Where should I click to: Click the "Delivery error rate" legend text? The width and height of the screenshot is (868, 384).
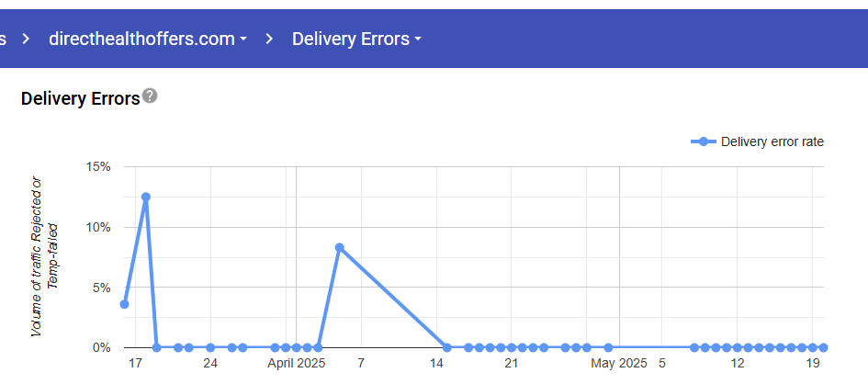pyautogui.click(x=772, y=141)
